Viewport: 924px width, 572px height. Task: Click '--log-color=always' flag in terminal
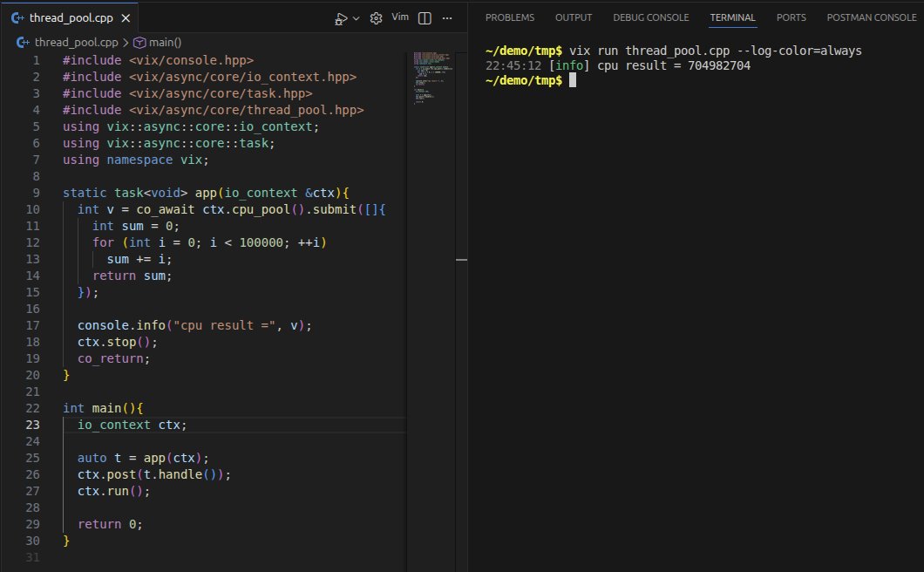coord(799,51)
